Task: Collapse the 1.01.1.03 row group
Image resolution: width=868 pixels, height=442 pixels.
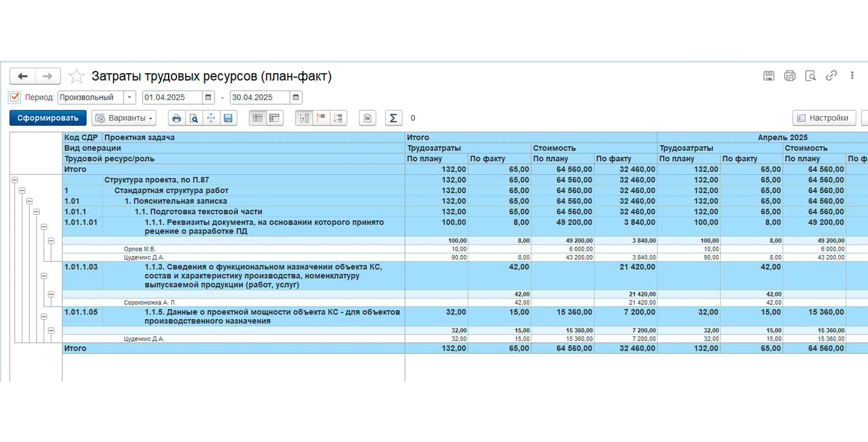Action: (44, 276)
